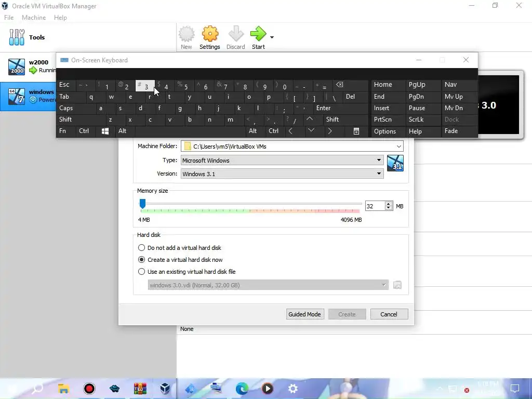Click the red record app taskbar icon
This screenshot has height=399, width=532.
(x=89, y=389)
